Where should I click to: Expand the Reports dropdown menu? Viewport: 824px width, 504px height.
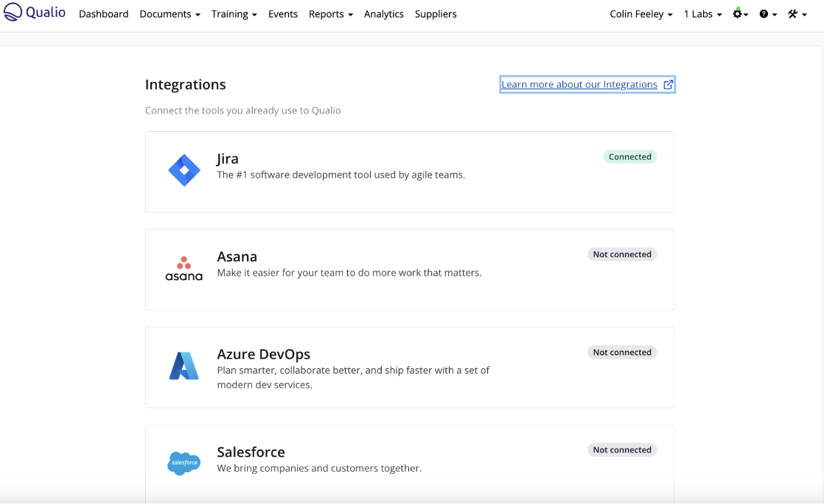tap(330, 14)
